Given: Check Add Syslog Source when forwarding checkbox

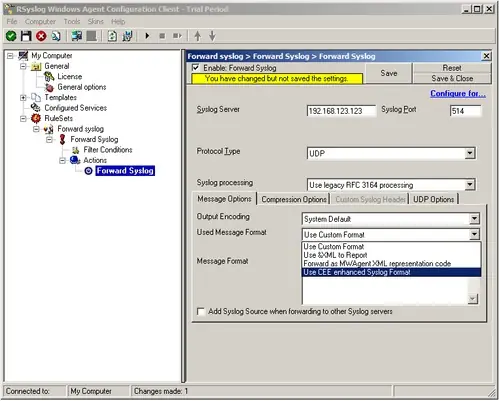Looking at the screenshot, I should (201, 312).
